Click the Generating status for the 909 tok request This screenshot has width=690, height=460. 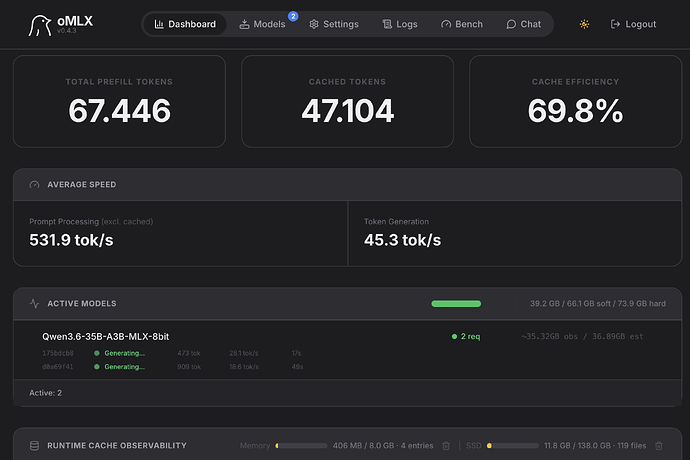[120, 367]
